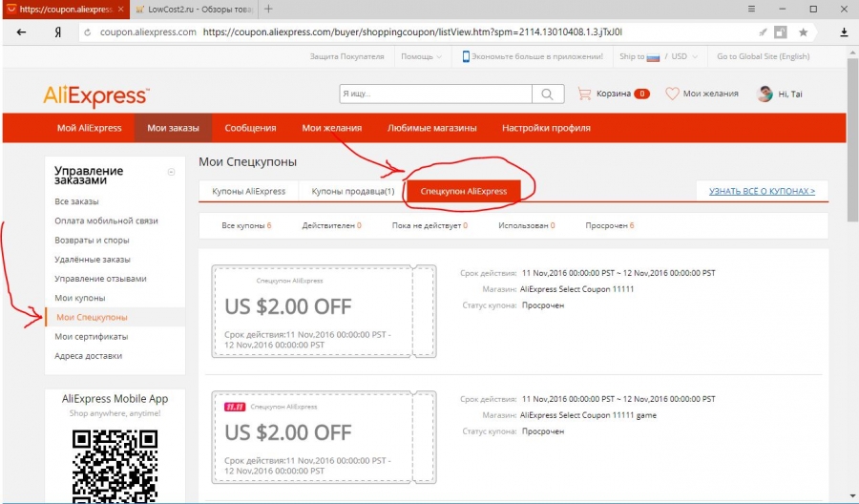Viewport: 859px width, 504px height.
Task: Filter by Использован 0
Action: point(527,225)
